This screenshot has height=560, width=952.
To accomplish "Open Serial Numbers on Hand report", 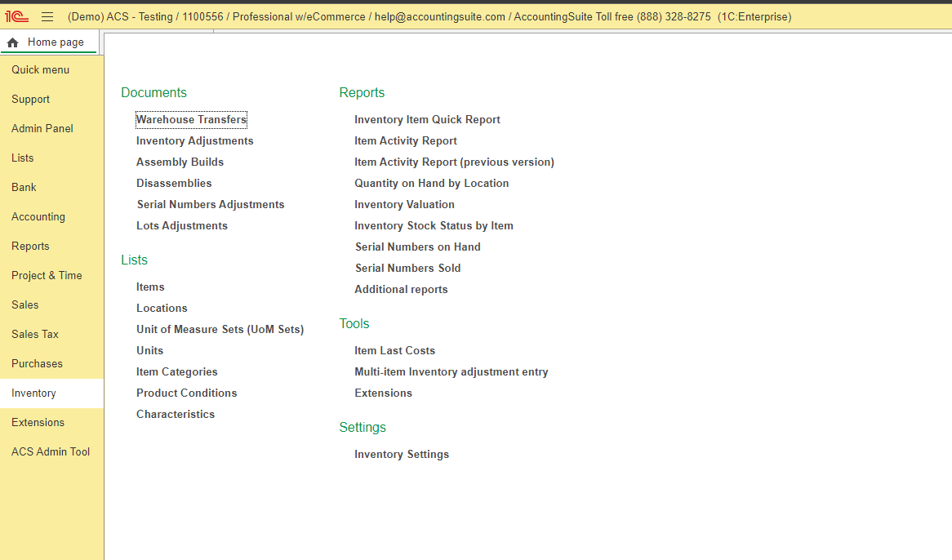I will coord(418,247).
